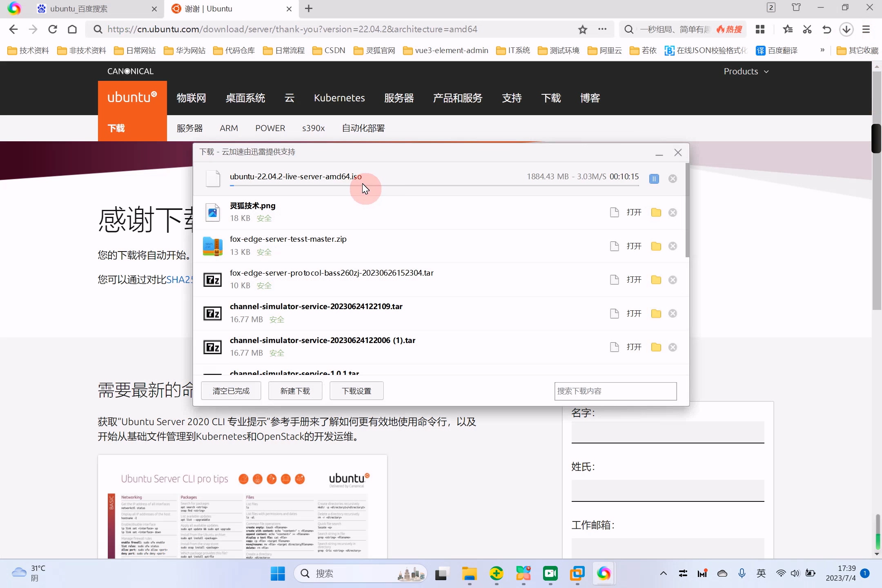Click the taskbar 搜索 box
The image size is (882, 588).
(x=360, y=574)
